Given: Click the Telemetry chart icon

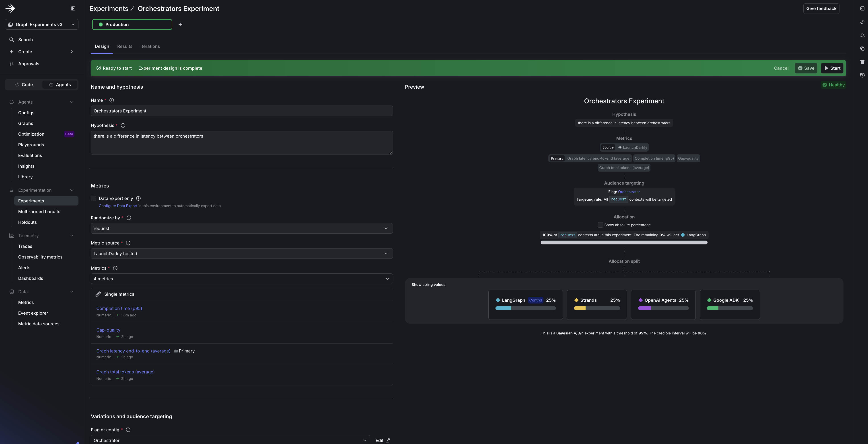Looking at the screenshot, I should pos(11,236).
